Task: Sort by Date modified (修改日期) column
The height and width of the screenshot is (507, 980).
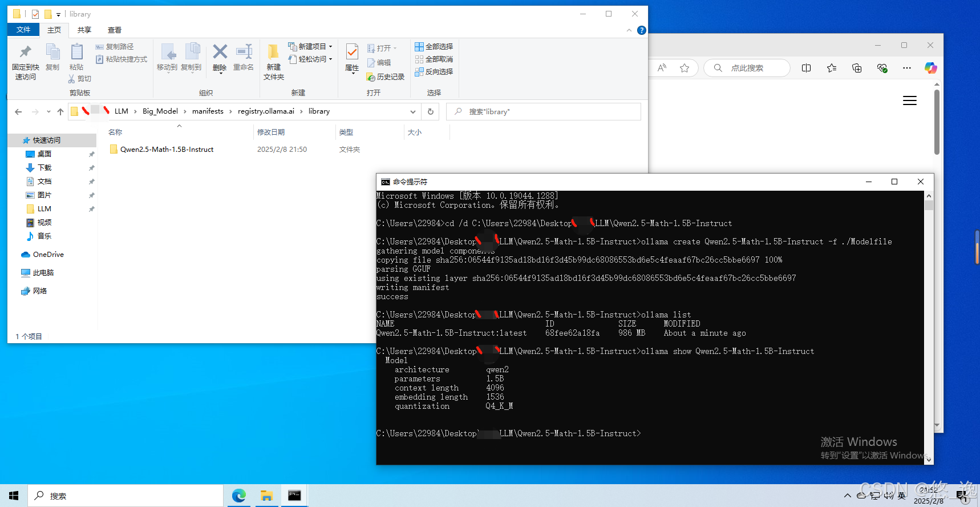Action: tap(294, 132)
